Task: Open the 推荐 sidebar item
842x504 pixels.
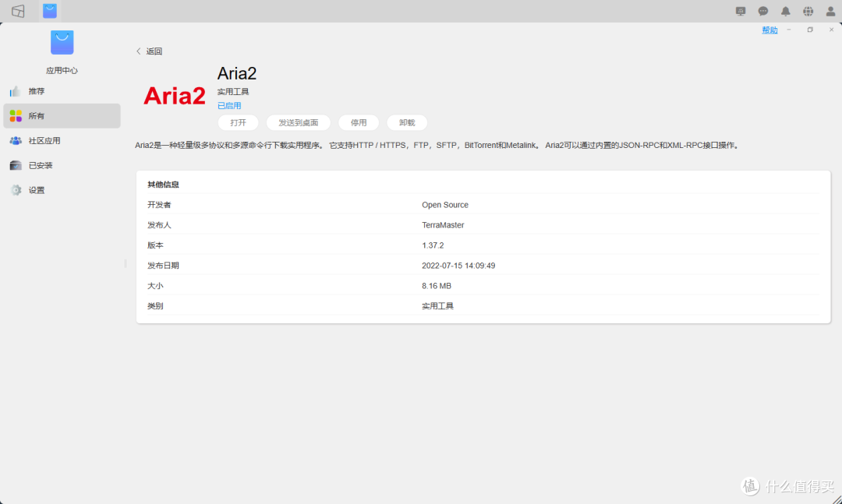Action: coord(62,91)
